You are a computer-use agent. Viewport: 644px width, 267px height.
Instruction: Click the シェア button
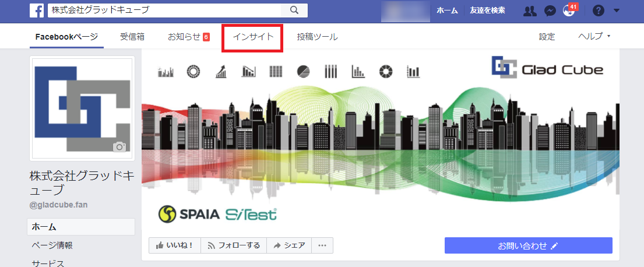coord(289,245)
